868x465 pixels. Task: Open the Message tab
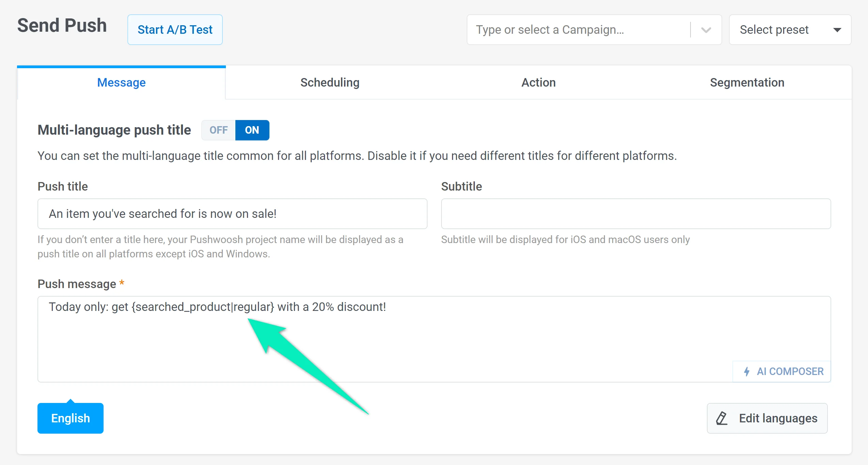[x=121, y=82]
